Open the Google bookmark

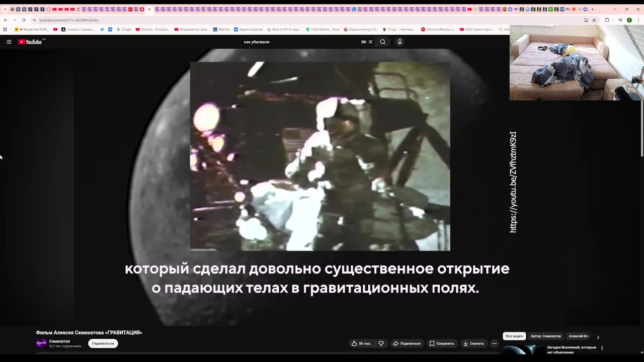(124, 29)
